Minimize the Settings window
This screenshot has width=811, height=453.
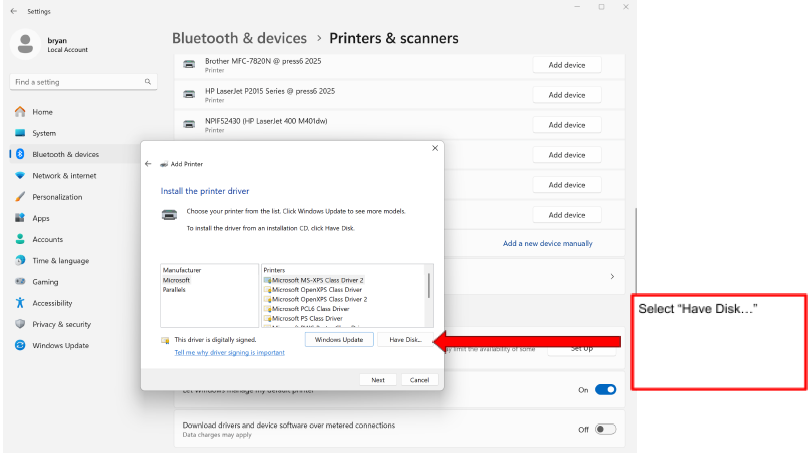(x=577, y=7)
